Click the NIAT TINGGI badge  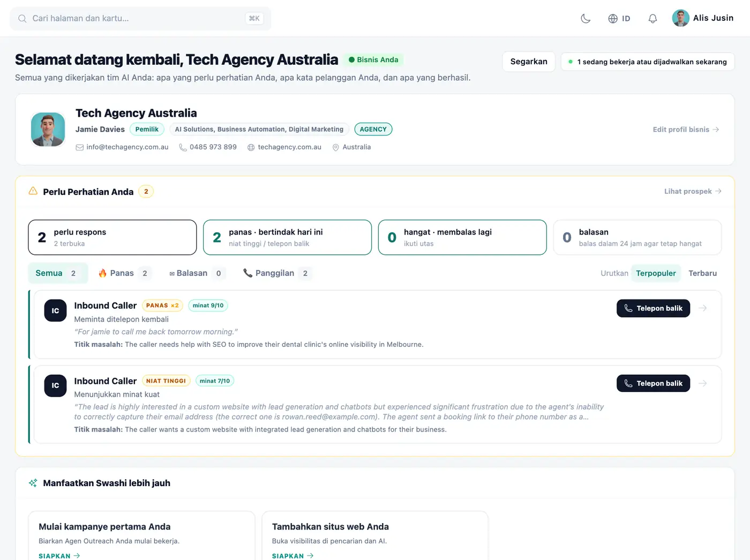(x=166, y=381)
